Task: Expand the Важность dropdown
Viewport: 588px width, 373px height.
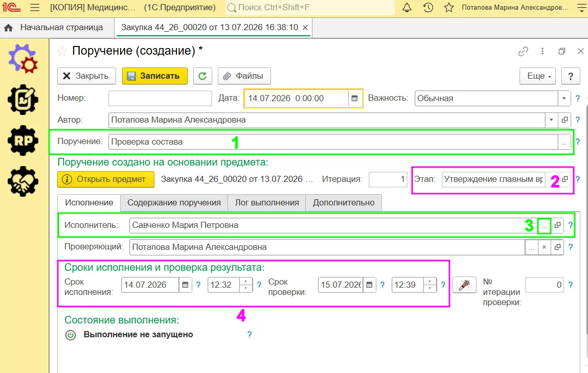Action: 564,98
